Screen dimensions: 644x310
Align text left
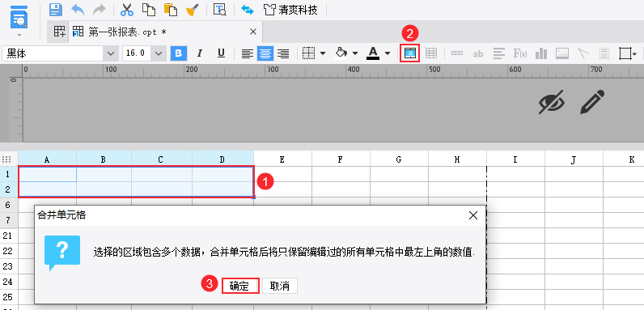coord(248,53)
